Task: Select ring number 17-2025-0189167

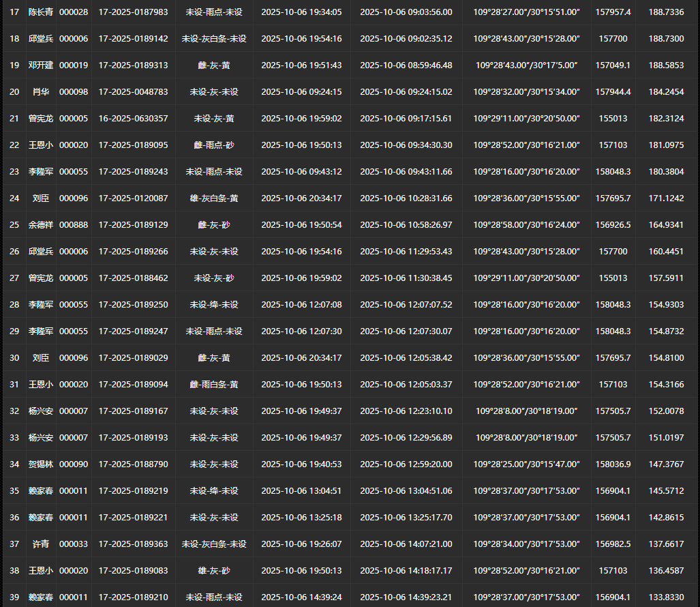Action: pos(133,411)
